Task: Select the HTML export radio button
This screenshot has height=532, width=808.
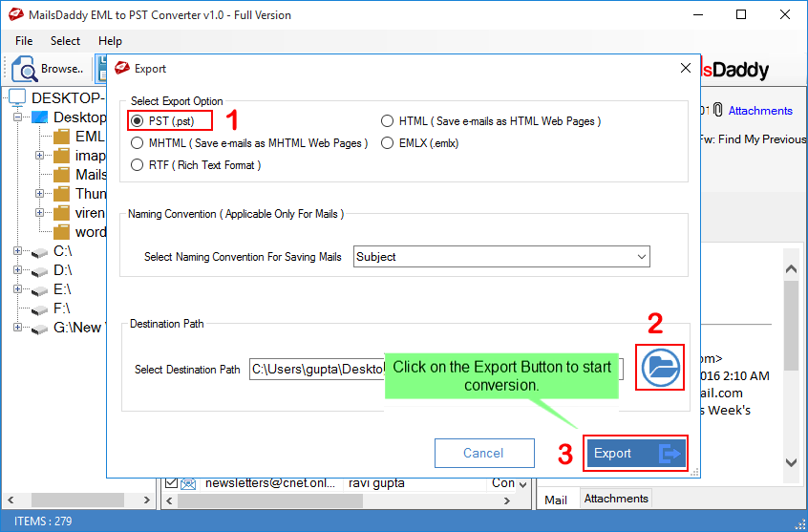Action: [x=387, y=121]
